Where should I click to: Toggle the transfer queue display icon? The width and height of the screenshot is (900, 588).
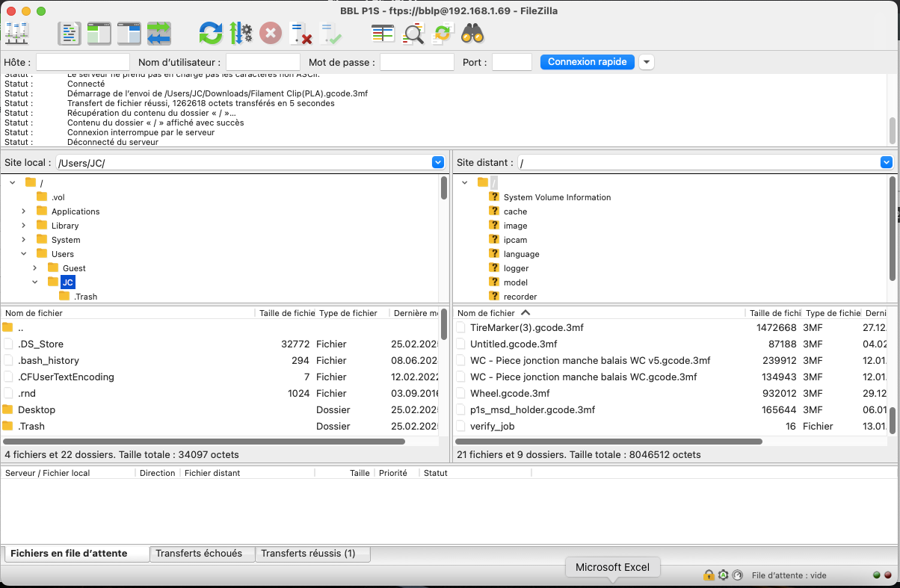(x=158, y=33)
